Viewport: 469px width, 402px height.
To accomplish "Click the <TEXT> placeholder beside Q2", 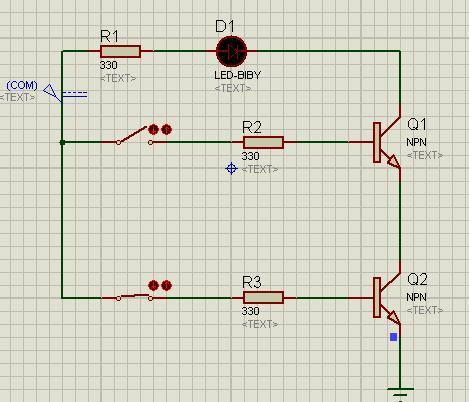I will click(x=425, y=310).
